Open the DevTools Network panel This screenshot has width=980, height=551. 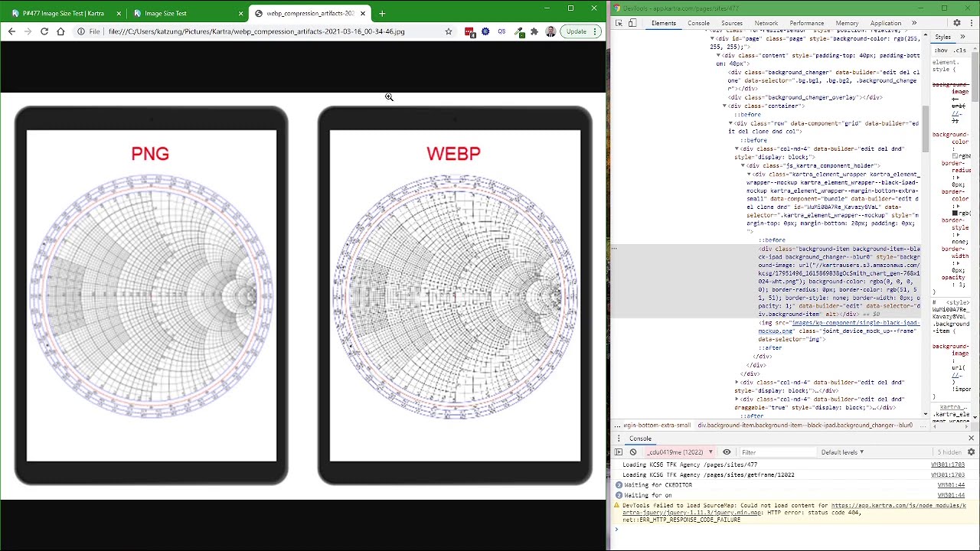point(766,23)
